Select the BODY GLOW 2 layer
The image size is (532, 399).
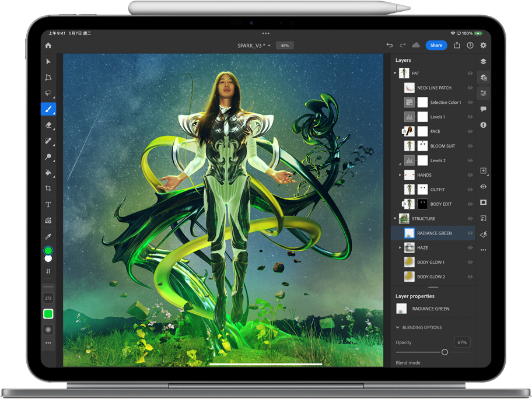pyautogui.click(x=433, y=277)
